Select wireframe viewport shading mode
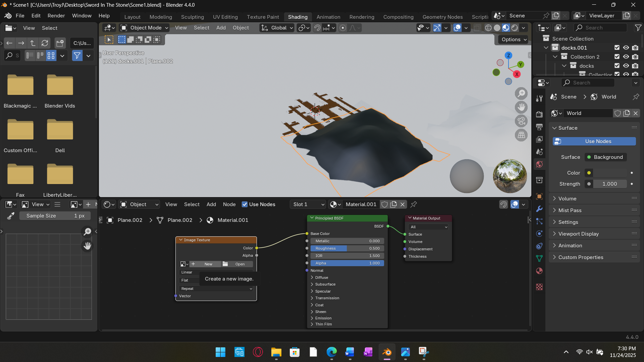 488,28
